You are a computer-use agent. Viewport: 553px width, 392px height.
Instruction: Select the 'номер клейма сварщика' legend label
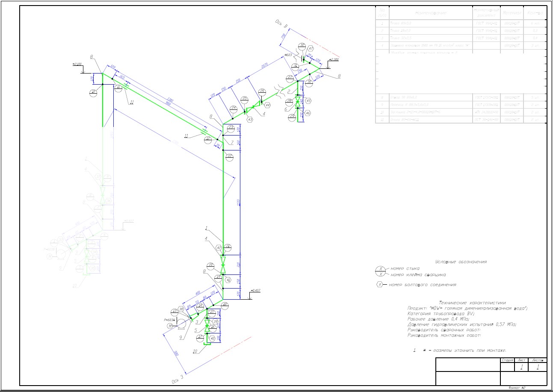418,275
